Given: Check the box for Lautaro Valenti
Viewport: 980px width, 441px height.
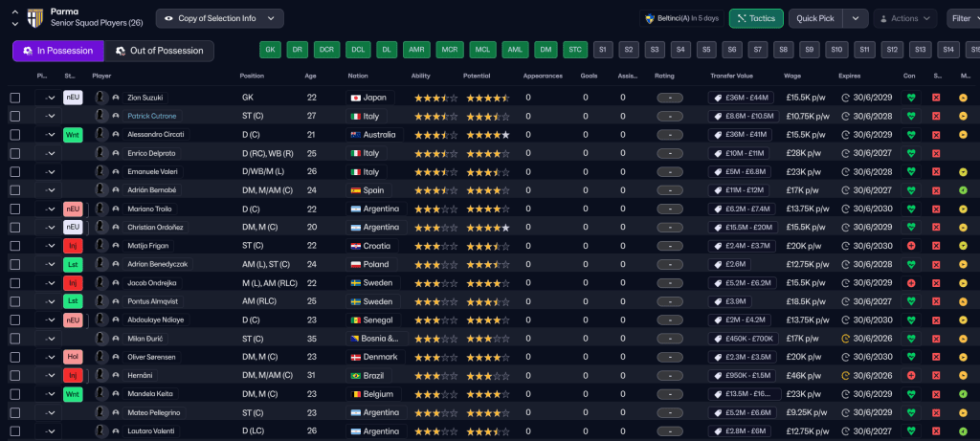Looking at the screenshot, I should pos(14,431).
